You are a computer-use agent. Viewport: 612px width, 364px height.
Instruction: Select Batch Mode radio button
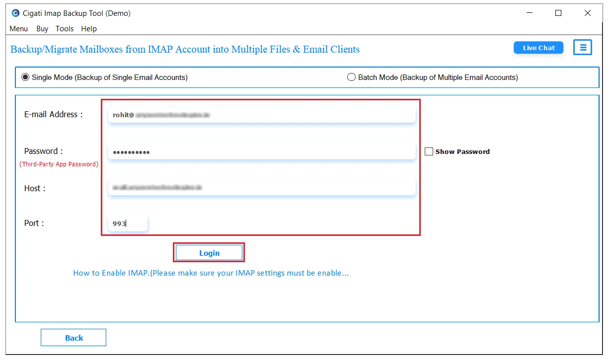(352, 77)
